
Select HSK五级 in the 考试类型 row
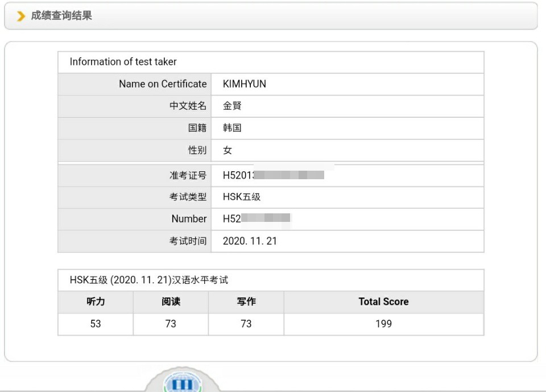pyautogui.click(x=242, y=197)
